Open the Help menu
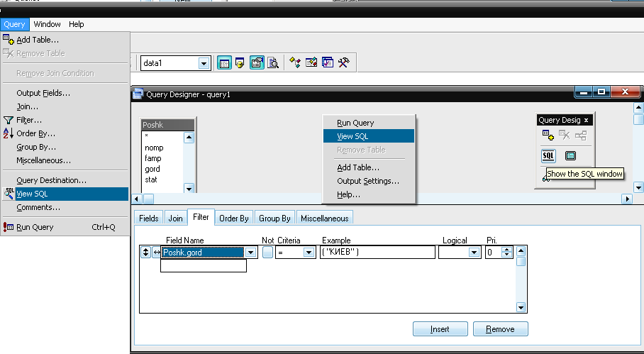 click(x=77, y=24)
